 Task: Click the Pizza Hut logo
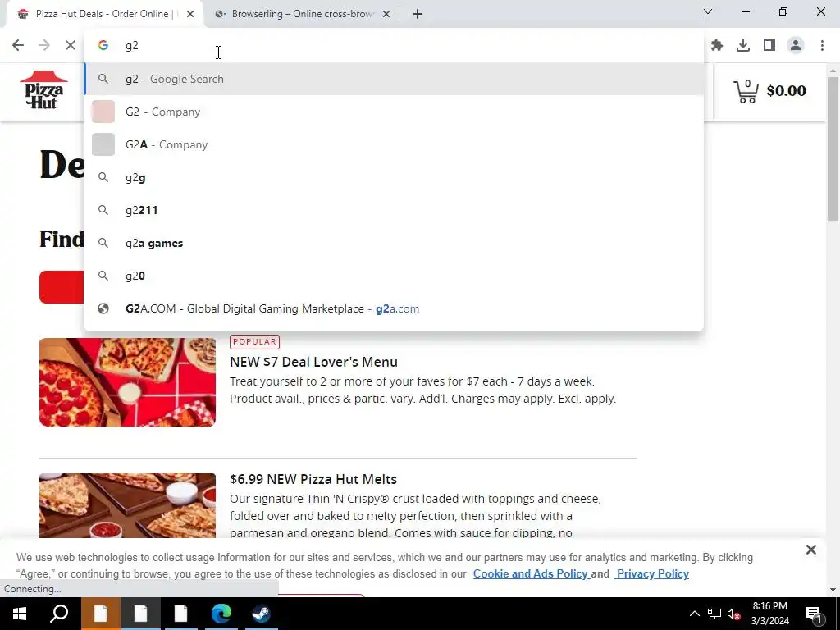44,90
